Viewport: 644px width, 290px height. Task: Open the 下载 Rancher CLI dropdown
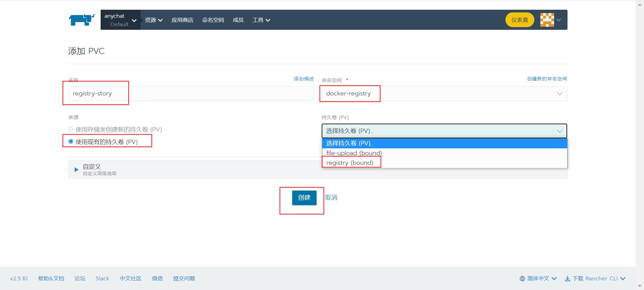(595, 279)
